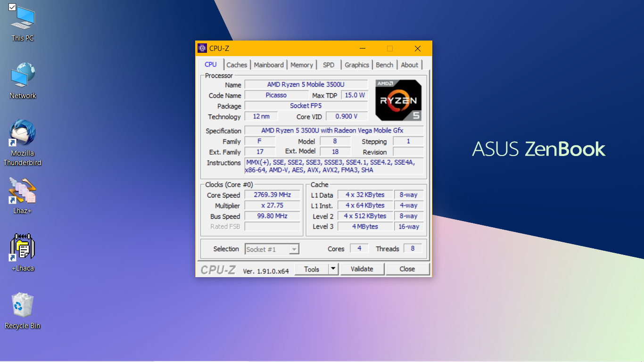Click the Technology value 12 nm
The image size is (644, 362).
(x=261, y=116)
